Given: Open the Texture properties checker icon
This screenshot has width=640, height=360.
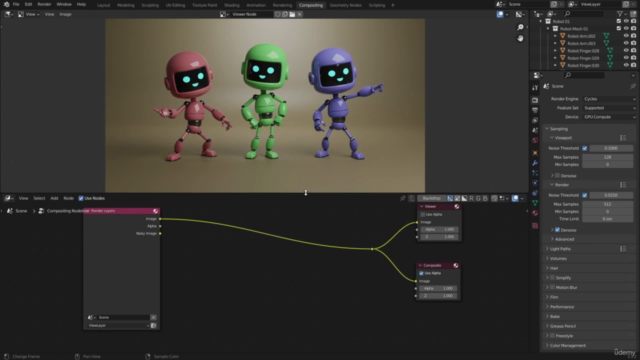Looking at the screenshot, I should coord(535,225).
